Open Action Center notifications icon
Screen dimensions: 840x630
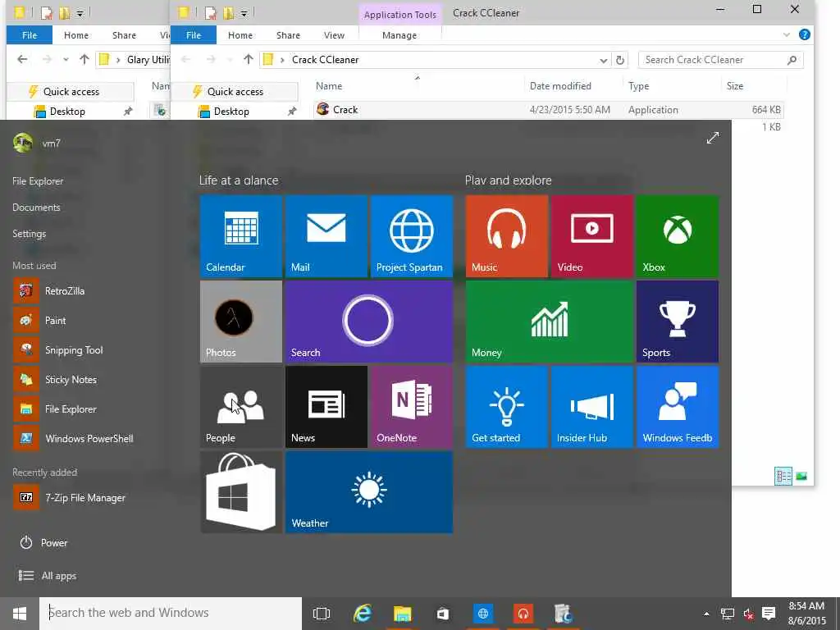coord(769,614)
